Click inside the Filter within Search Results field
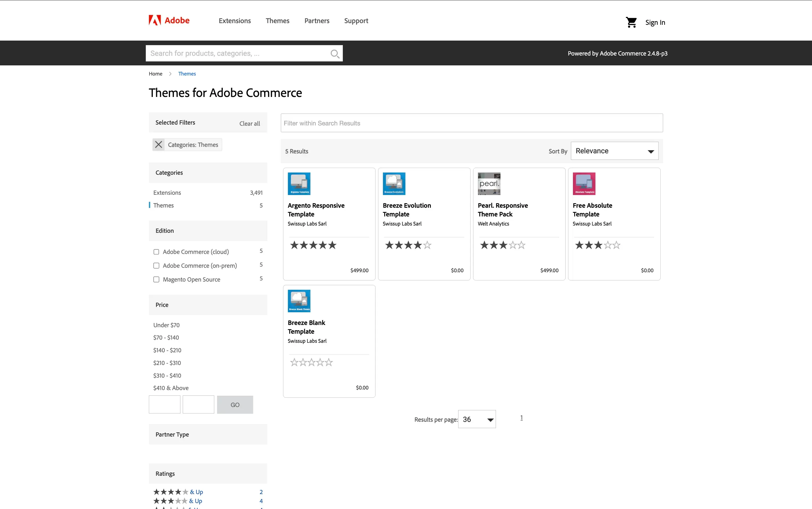The width and height of the screenshot is (812, 509). pos(471,123)
